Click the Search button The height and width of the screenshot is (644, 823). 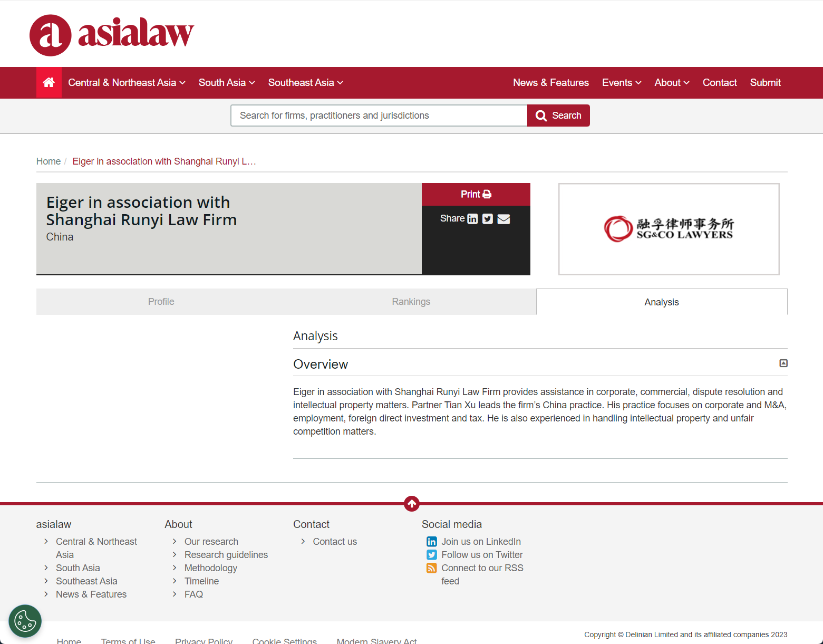[558, 116]
